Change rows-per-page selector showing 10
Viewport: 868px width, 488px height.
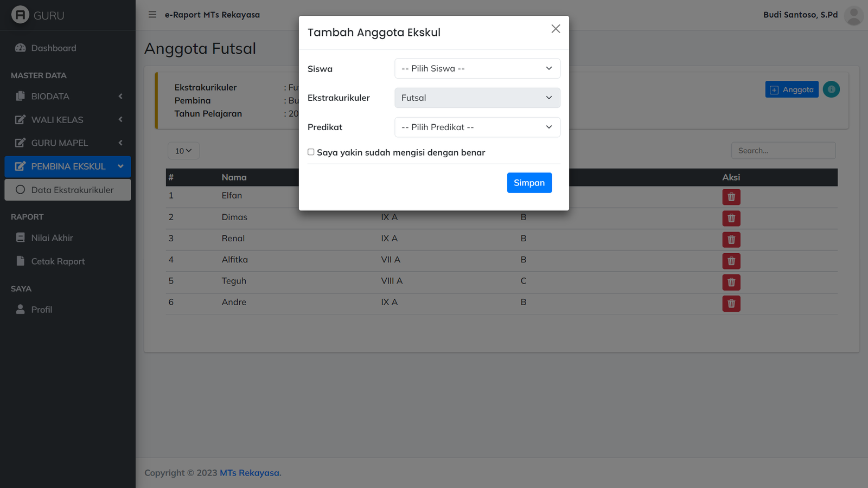tap(183, 151)
